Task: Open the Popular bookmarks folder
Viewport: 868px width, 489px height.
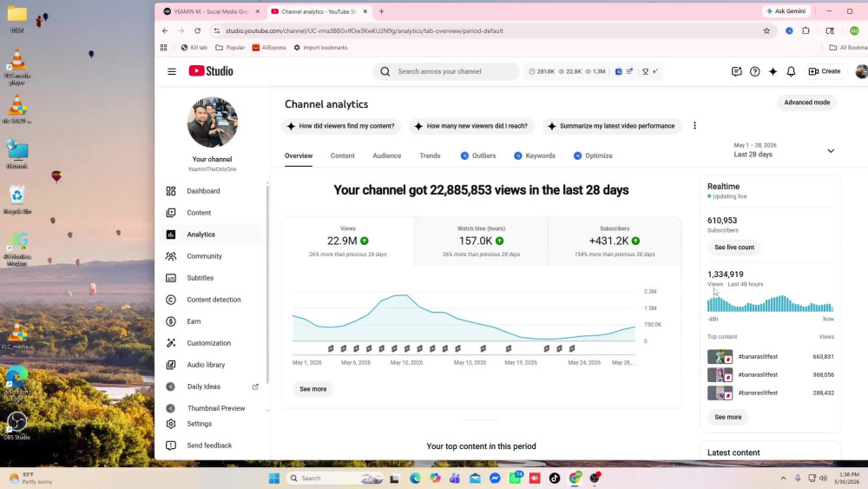Action: click(x=230, y=48)
